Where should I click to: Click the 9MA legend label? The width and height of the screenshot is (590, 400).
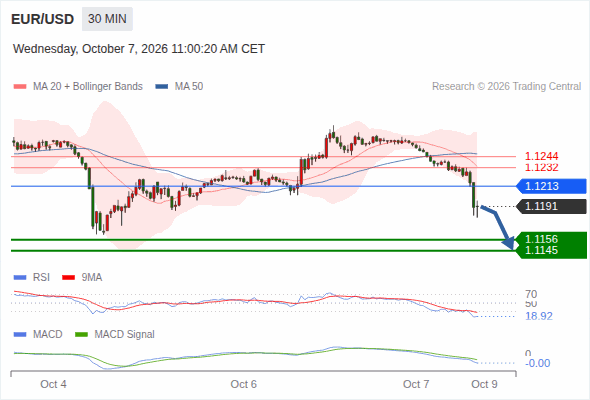(x=92, y=278)
